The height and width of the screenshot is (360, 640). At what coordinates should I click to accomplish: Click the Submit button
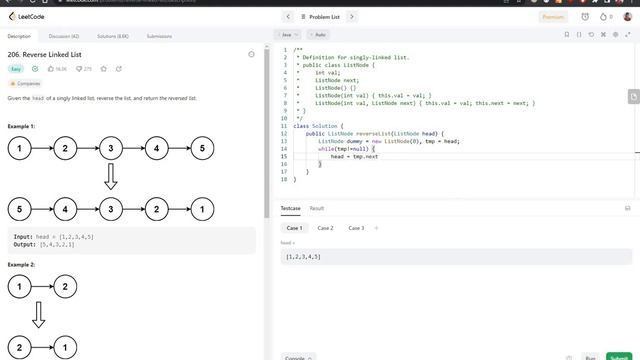pos(619,357)
